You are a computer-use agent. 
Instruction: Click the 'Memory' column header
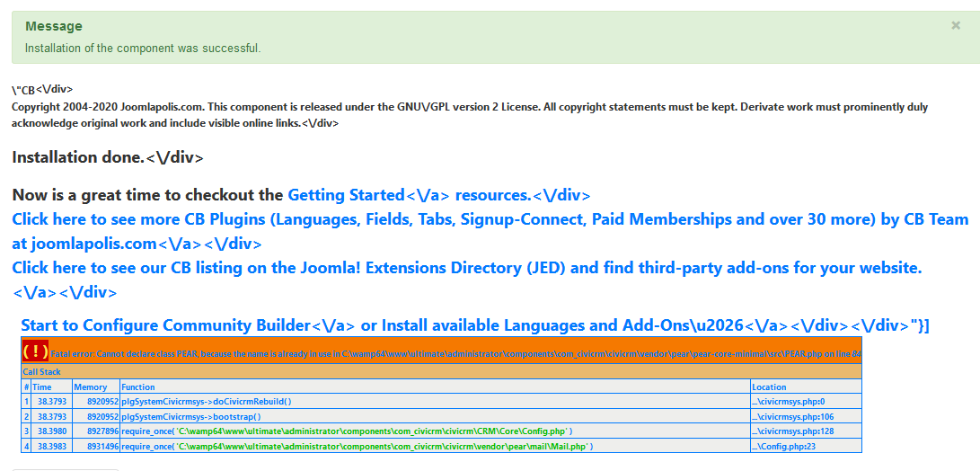(x=95, y=387)
